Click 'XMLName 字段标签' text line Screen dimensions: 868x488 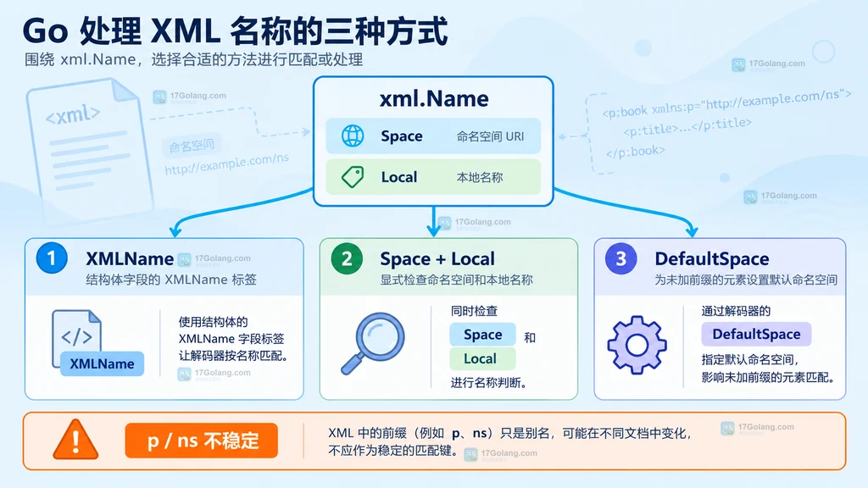tap(231, 339)
